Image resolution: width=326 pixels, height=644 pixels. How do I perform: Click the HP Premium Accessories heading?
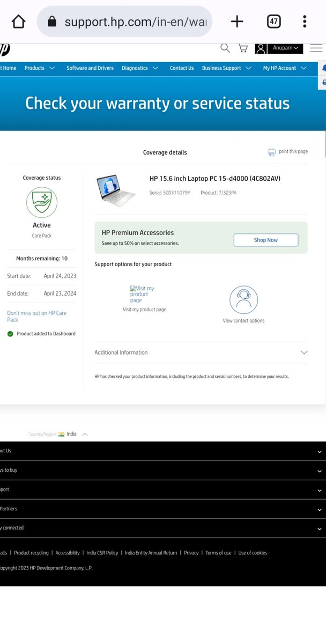coord(138,232)
